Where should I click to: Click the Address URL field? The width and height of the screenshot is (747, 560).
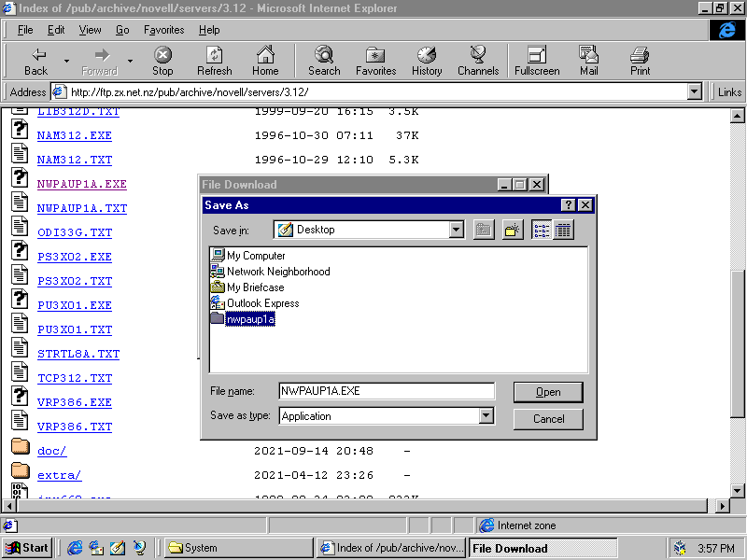pyautogui.click(x=376, y=91)
